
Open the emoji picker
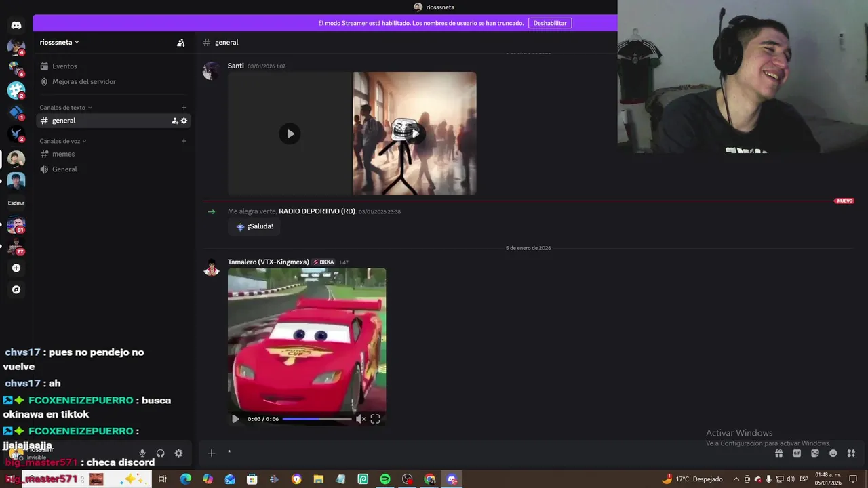(833, 453)
